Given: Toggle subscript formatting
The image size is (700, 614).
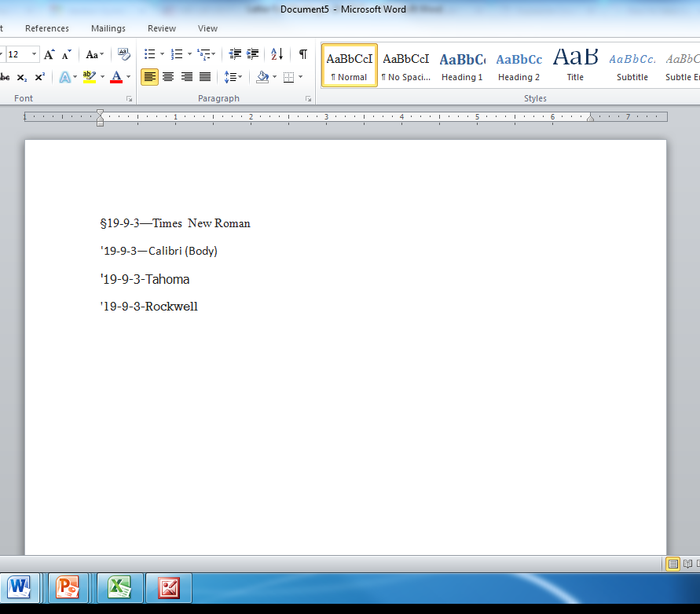Looking at the screenshot, I should (x=22, y=77).
